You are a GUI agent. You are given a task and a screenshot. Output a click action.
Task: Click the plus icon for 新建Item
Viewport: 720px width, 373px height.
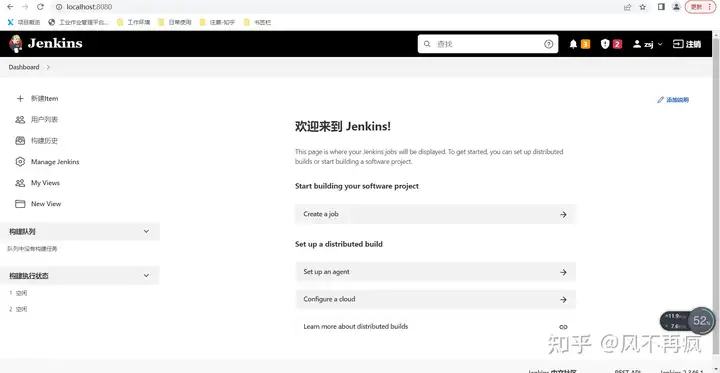[20, 98]
